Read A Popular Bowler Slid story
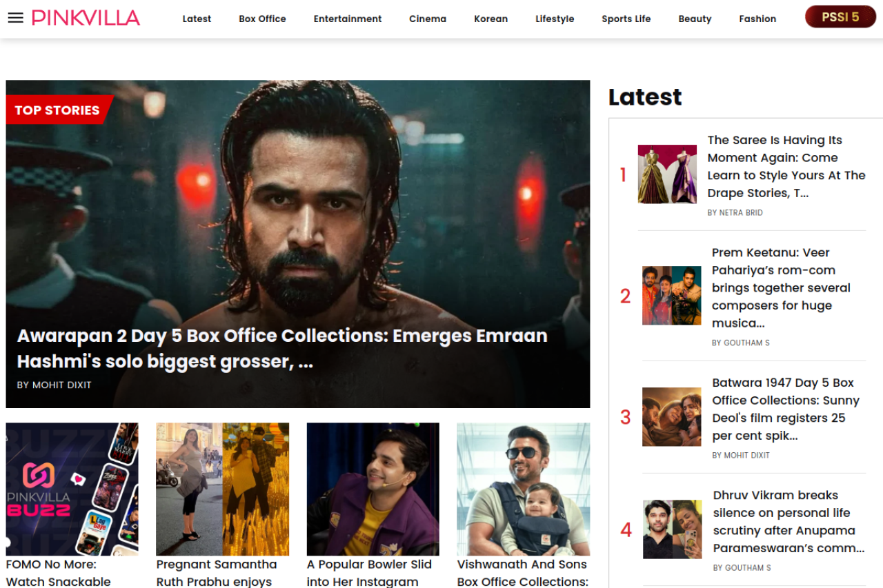This screenshot has height=588, width=883. pos(370,573)
